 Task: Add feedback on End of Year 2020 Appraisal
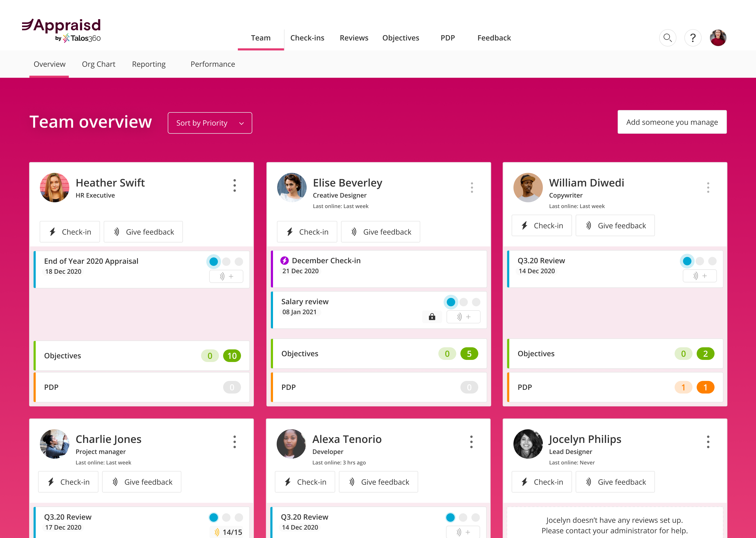(x=226, y=276)
